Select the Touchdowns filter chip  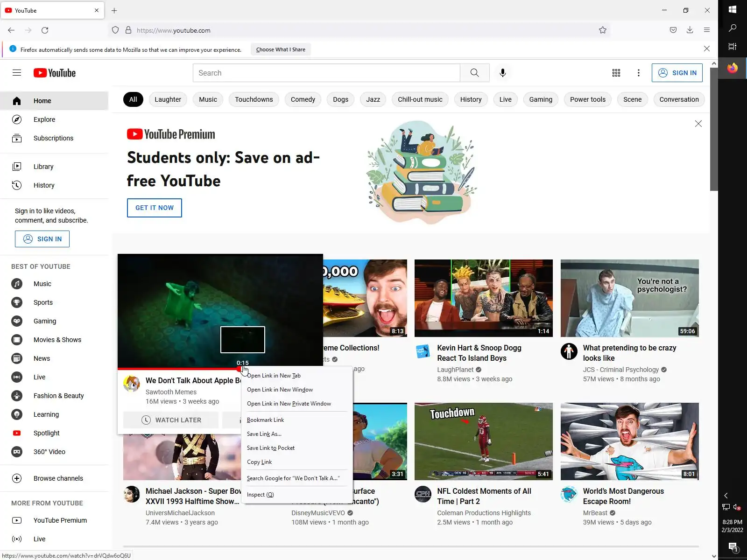pos(254,99)
